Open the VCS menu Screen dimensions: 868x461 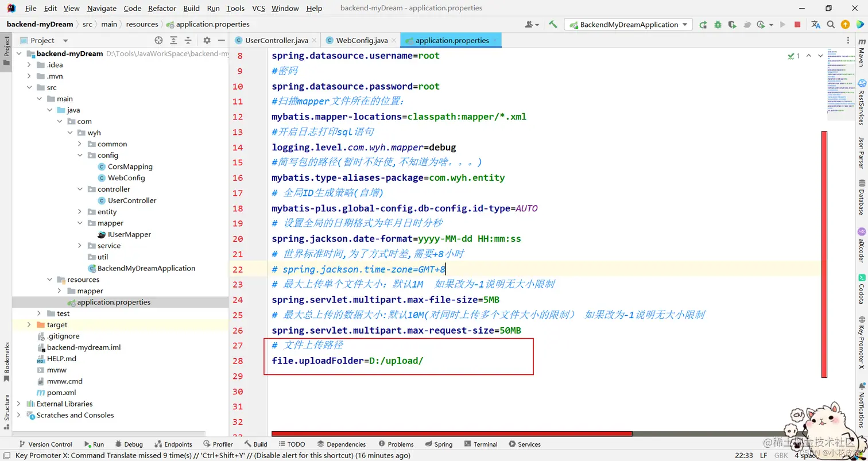pyautogui.click(x=258, y=8)
